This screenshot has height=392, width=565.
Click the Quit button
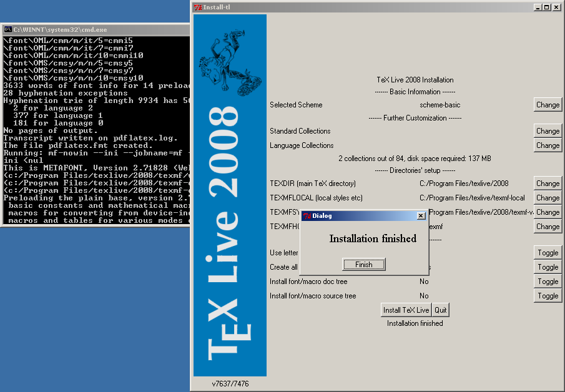(x=441, y=310)
